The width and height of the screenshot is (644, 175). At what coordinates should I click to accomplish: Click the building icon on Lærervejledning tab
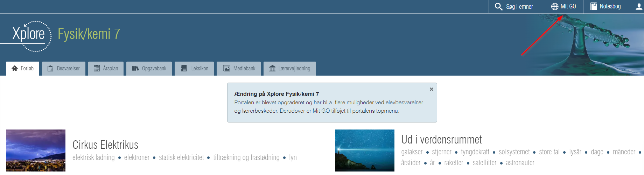pos(272,69)
